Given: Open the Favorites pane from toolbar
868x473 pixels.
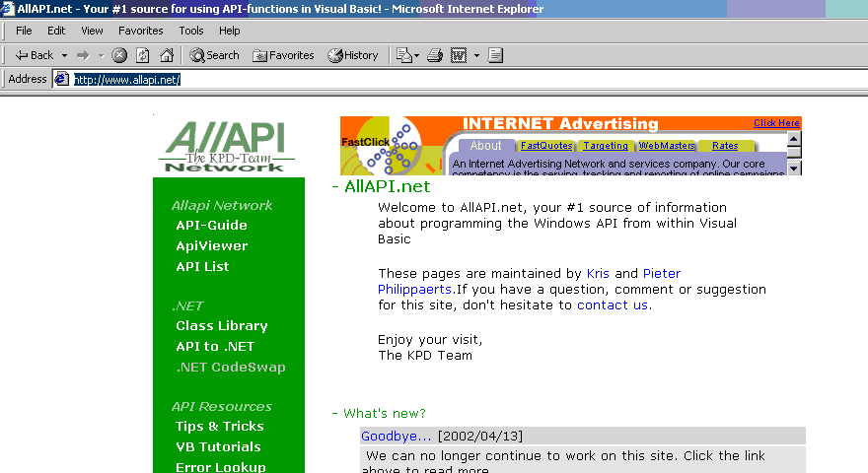Looking at the screenshot, I should click(283, 55).
